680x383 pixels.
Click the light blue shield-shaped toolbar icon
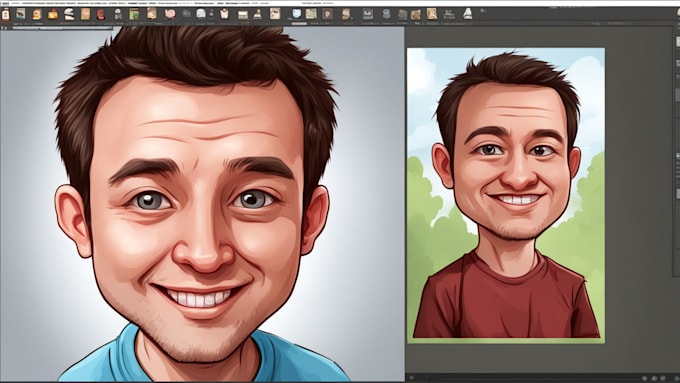click(x=297, y=14)
